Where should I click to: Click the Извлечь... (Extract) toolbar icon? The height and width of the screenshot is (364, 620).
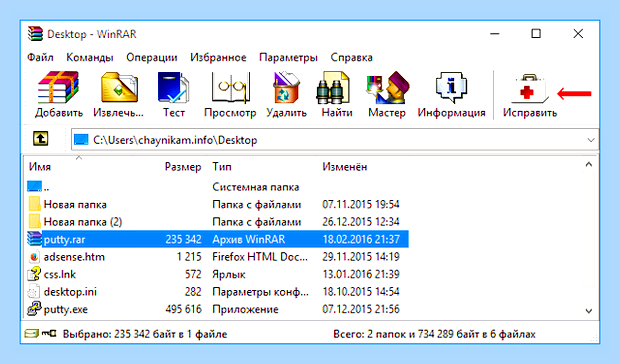[119, 87]
